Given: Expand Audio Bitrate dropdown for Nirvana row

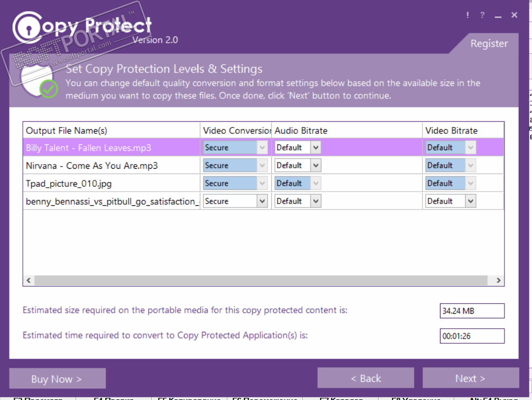Looking at the screenshot, I should [x=316, y=166].
